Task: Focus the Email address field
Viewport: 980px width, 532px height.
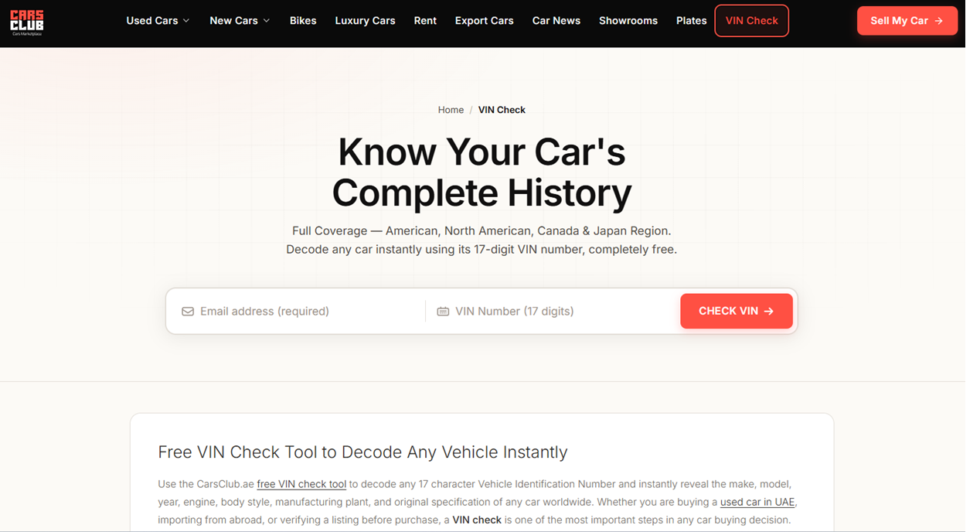Action: point(296,312)
